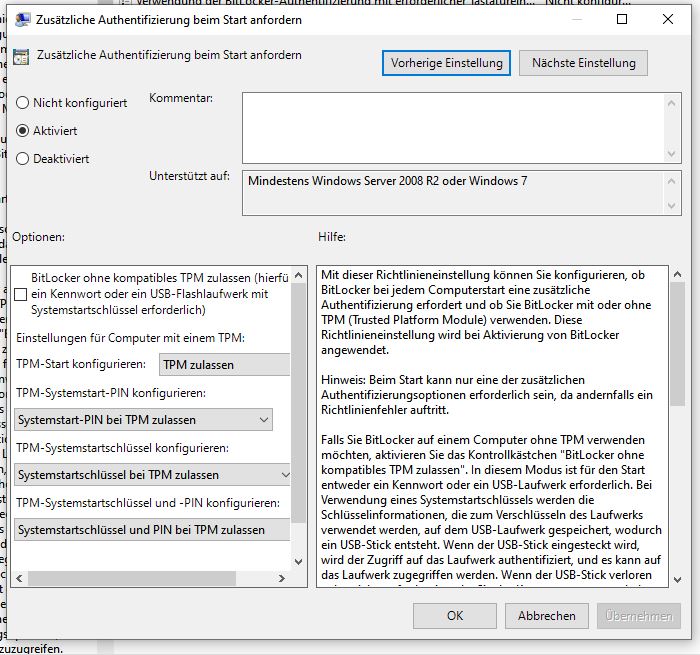Click the 'Hinweis: Beim Start' help paragraph
Image resolution: width=700 pixels, height=655 pixels.
(487, 395)
